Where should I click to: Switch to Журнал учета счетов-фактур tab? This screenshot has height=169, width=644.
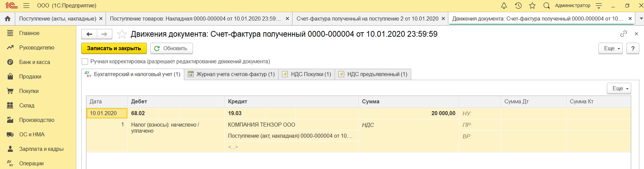pyautogui.click(x=231, y=74)
